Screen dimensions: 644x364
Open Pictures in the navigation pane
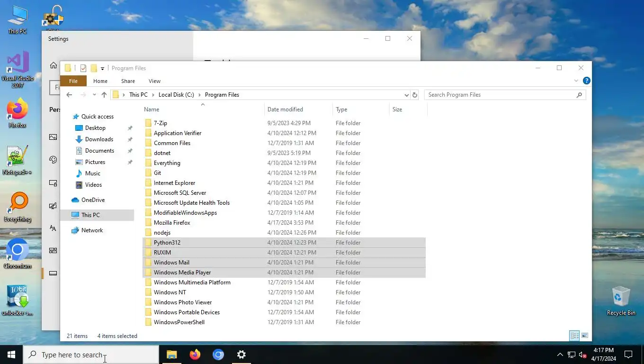[x=95, y=162]
